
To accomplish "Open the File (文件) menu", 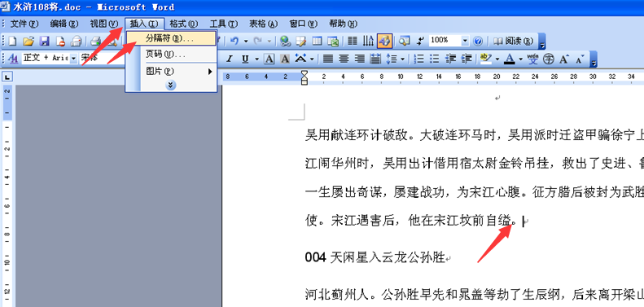I will coord(24,24).
